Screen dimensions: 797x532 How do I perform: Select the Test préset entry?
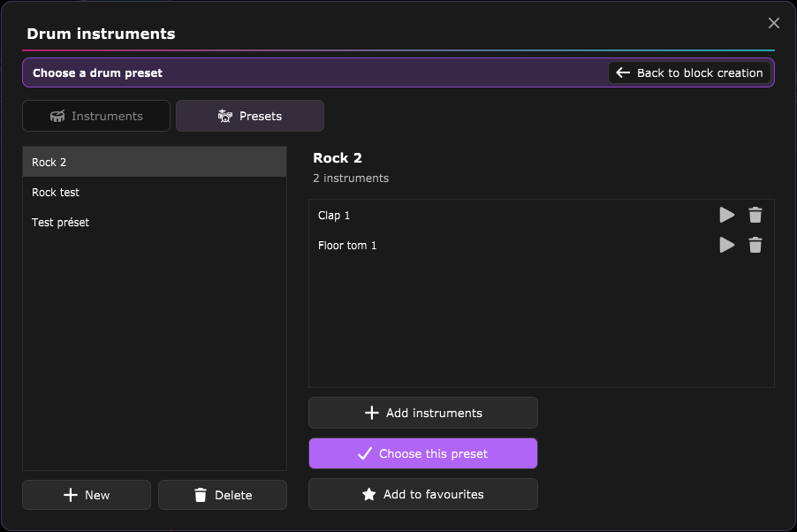tap(155, 223)
